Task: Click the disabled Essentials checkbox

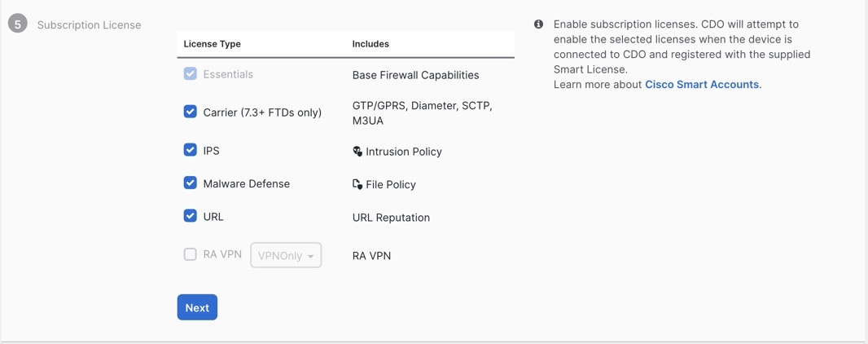Action: click(190, 73)
